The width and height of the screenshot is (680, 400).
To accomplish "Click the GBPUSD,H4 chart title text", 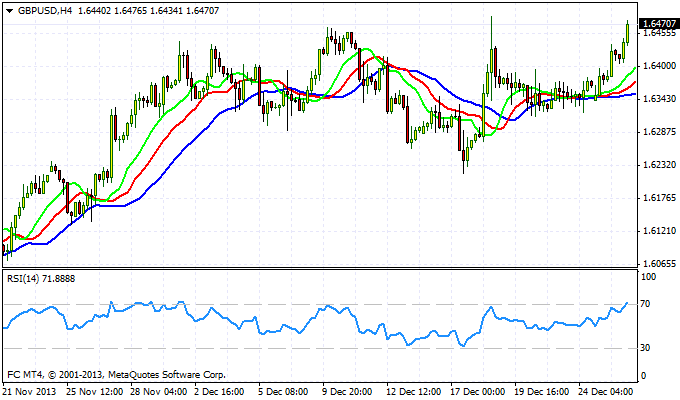I will 45,10.
